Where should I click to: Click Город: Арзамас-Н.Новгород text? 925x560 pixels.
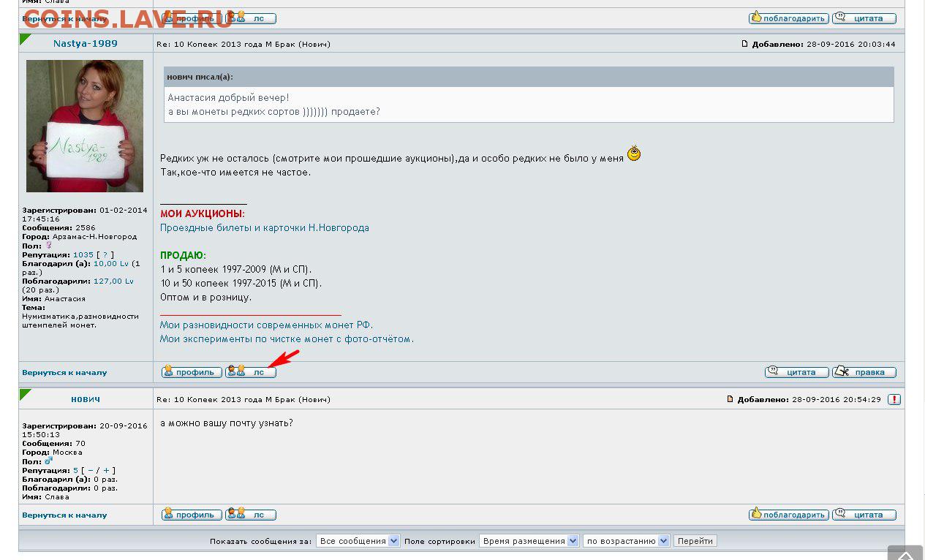coord(79,237)
